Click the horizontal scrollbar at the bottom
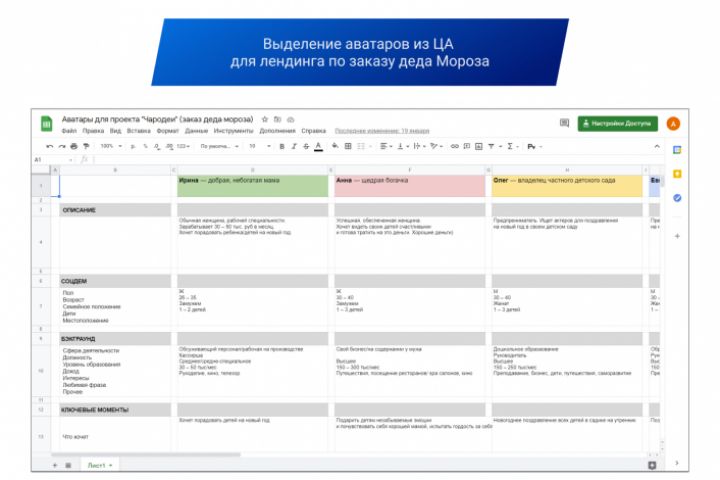 pos(146,455)
